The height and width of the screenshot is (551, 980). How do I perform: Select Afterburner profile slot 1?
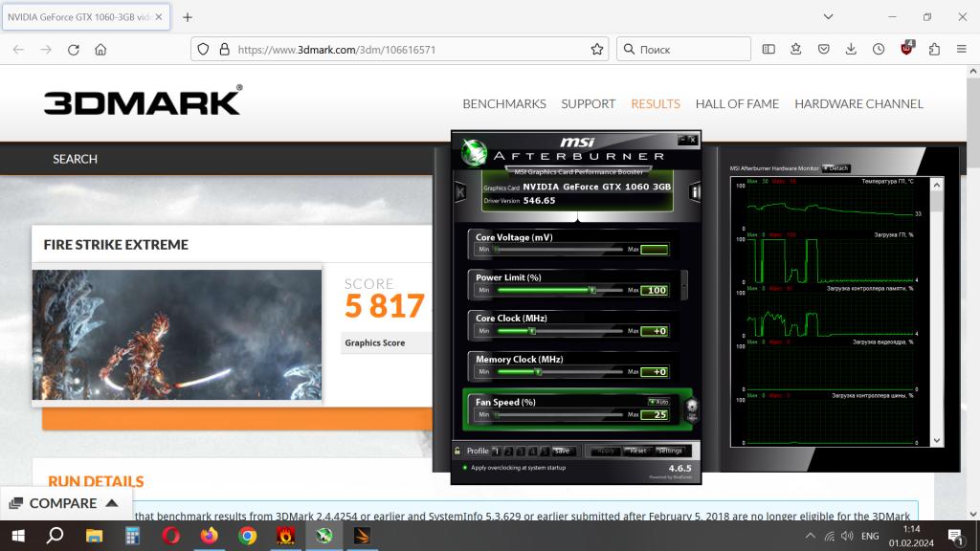click(x=496, y=452)
